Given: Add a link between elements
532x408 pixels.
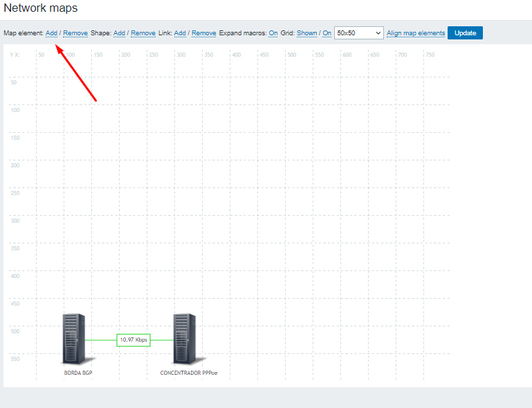Looking at the screenshot, I should pos(180,33).
